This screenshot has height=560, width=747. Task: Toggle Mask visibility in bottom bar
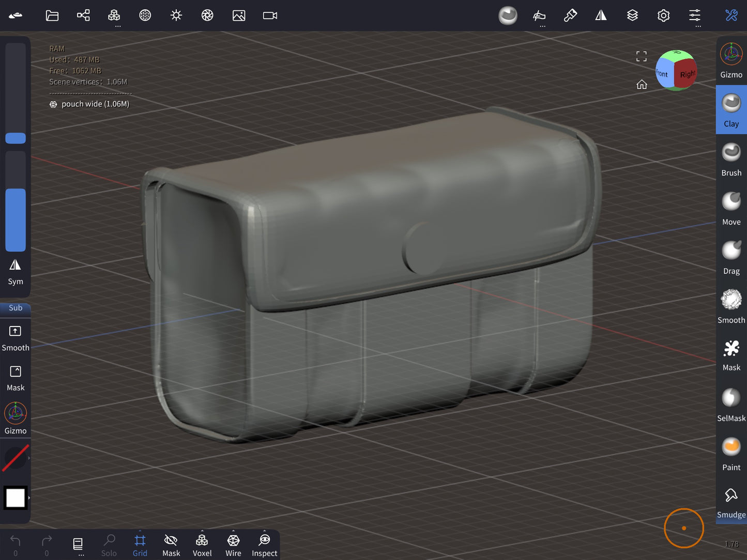tap(171, 545)
